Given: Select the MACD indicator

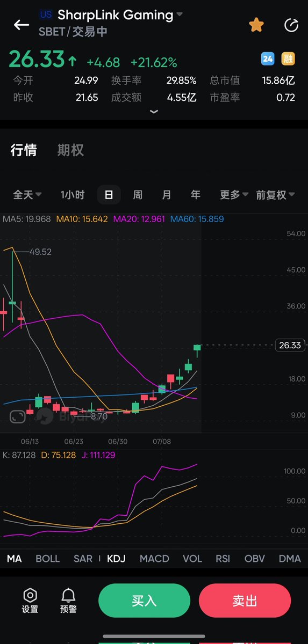Looking at the screenshot, I should click(x=154, y=559).
